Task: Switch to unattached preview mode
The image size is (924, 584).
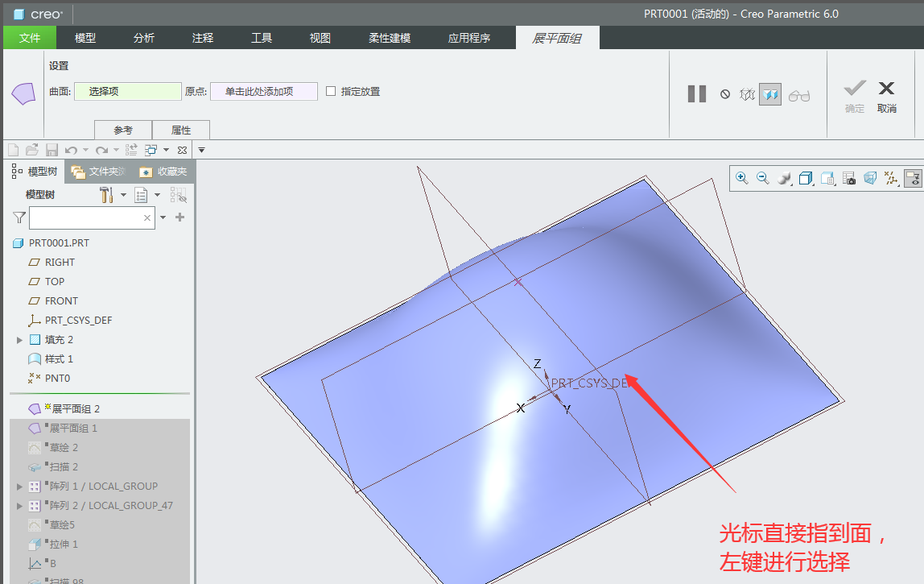Action: (x=747, y=94)
